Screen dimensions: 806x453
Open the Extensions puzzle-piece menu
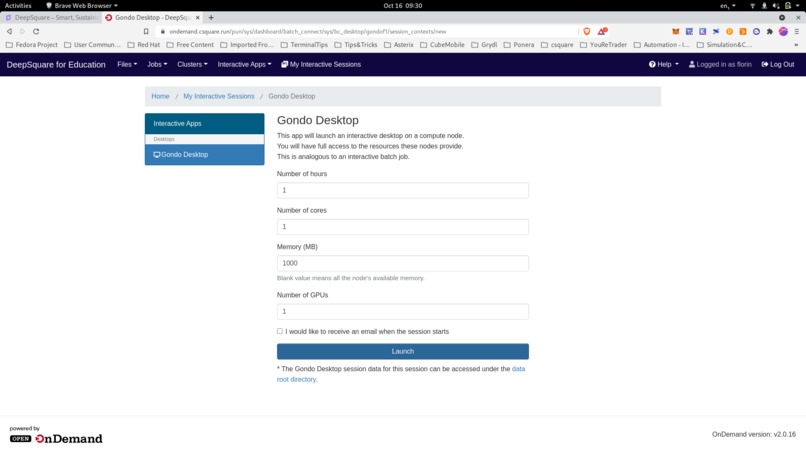point(770,31)
